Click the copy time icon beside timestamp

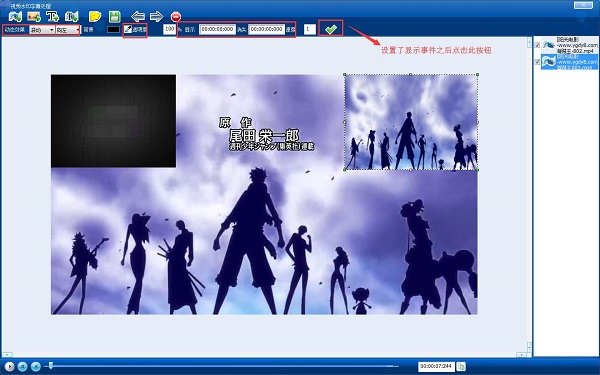coord(461,367)
